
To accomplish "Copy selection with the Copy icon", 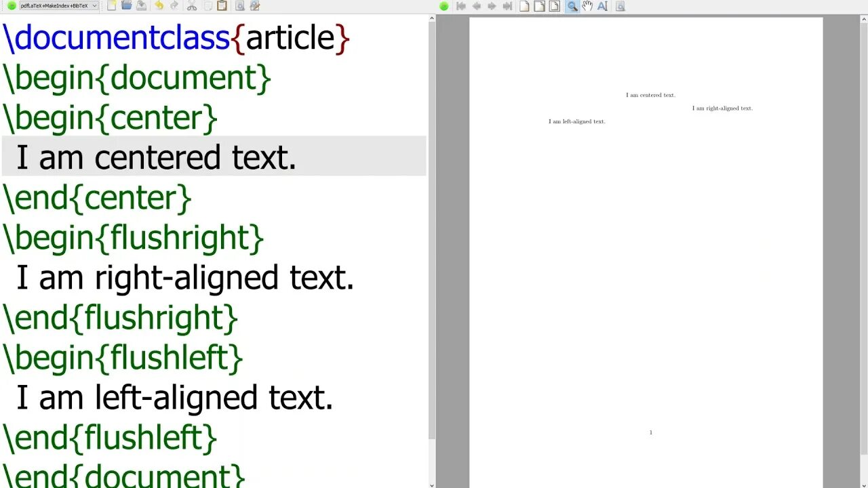I will (208, 5).
